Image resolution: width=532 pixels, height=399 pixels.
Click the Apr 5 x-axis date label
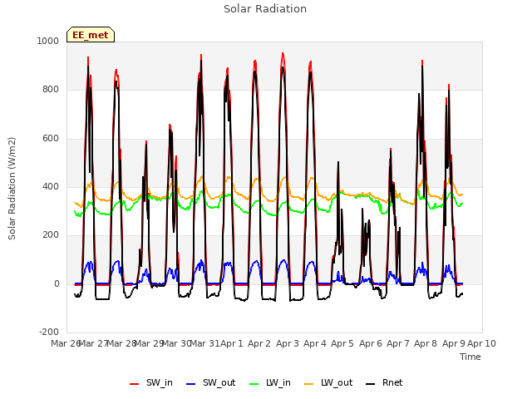pyautogui.click(x=342, y=343)
